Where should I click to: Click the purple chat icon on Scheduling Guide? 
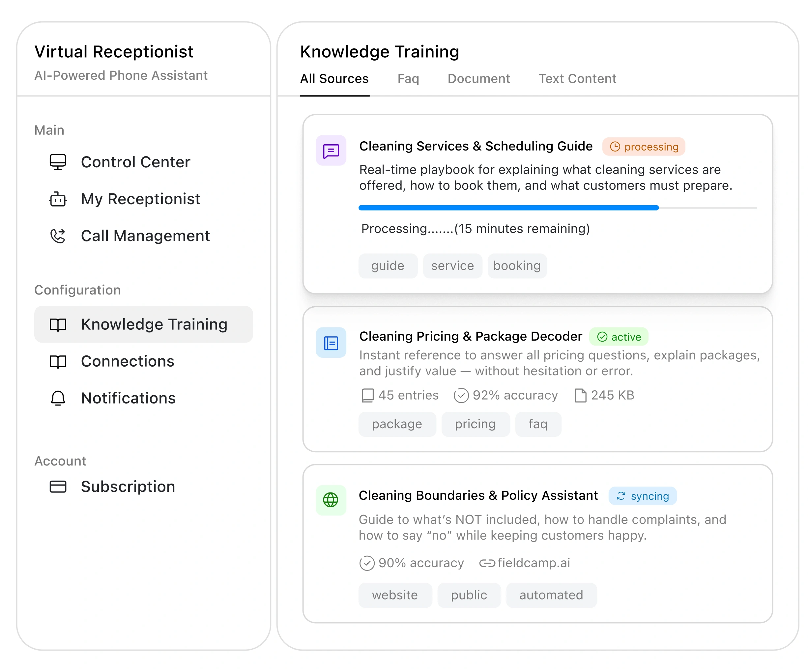point(331,151)
